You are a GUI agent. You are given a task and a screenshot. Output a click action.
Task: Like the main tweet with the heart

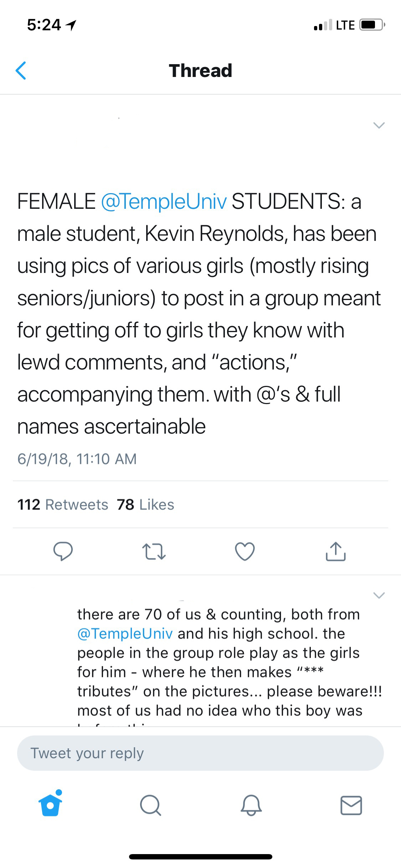(245, 551)
